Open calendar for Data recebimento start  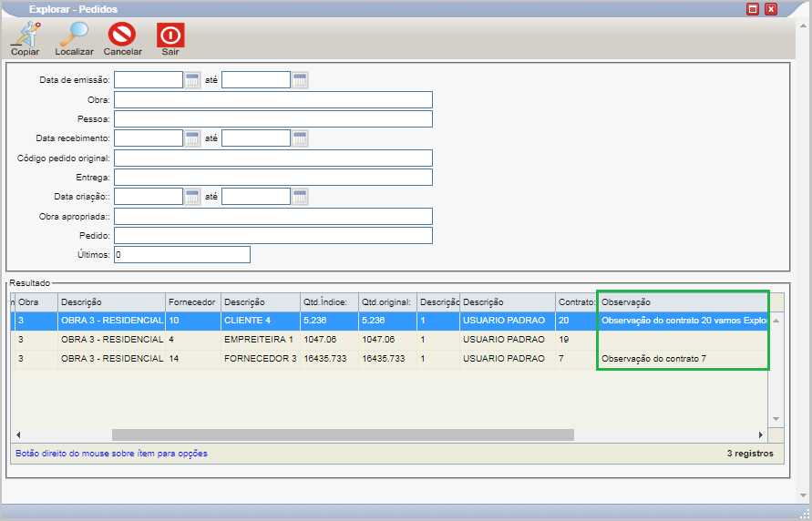point(192,138)
